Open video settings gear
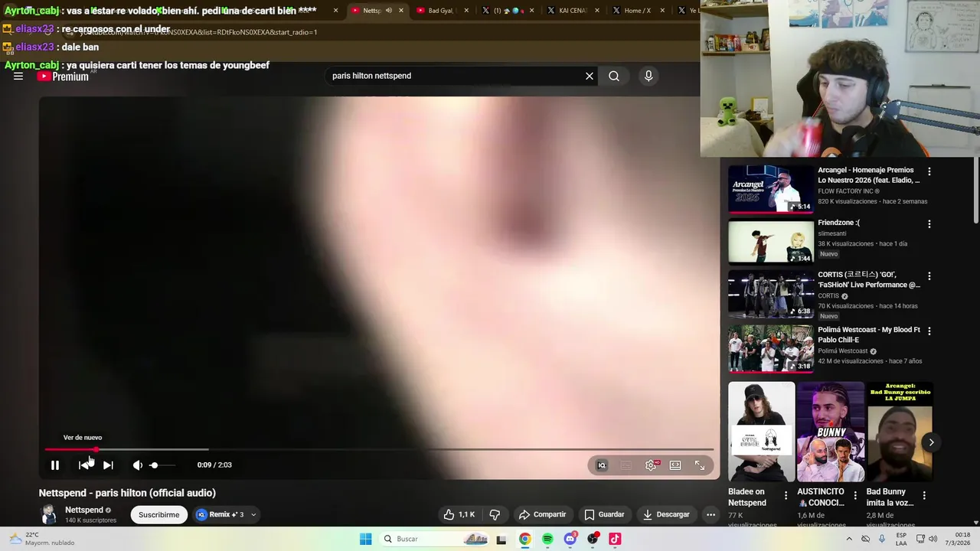Screen dimensions: 980x551 tap(651, 465)
